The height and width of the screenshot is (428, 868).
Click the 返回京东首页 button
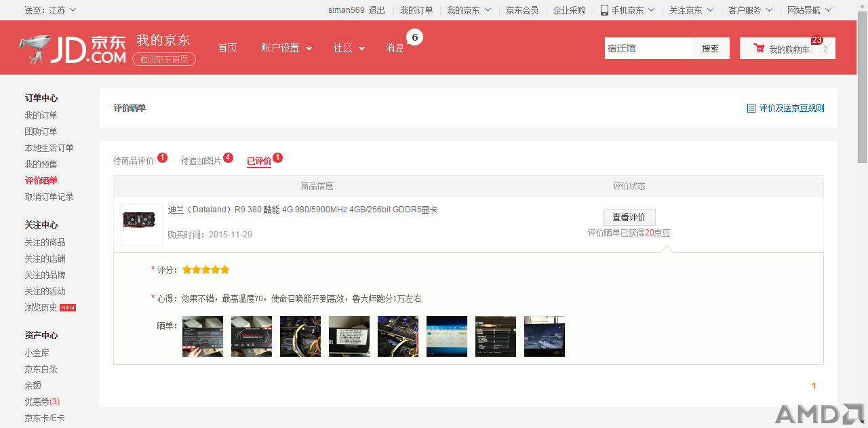click(164, 59)
